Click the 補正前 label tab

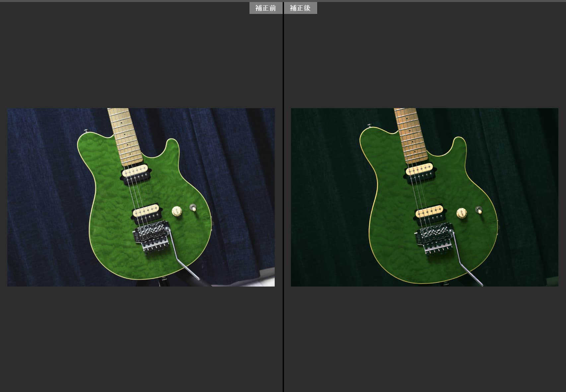tap(266, 8)
